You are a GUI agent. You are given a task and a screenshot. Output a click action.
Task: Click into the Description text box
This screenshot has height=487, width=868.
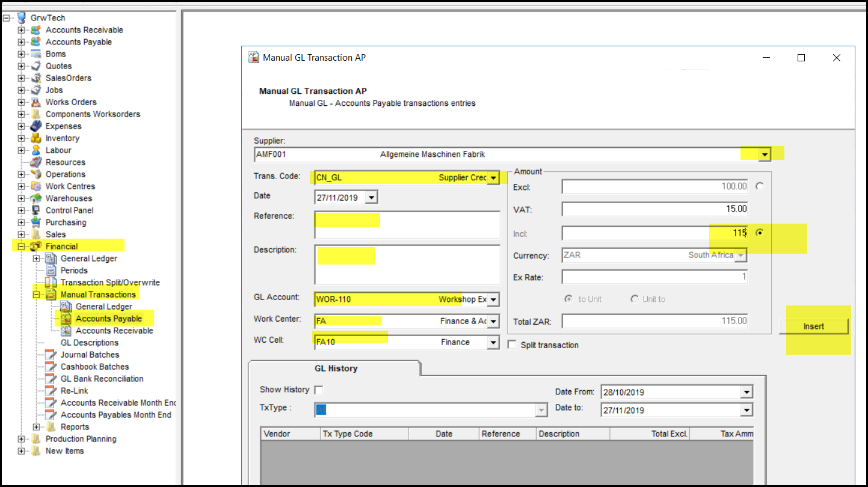[x=407, y=265]
